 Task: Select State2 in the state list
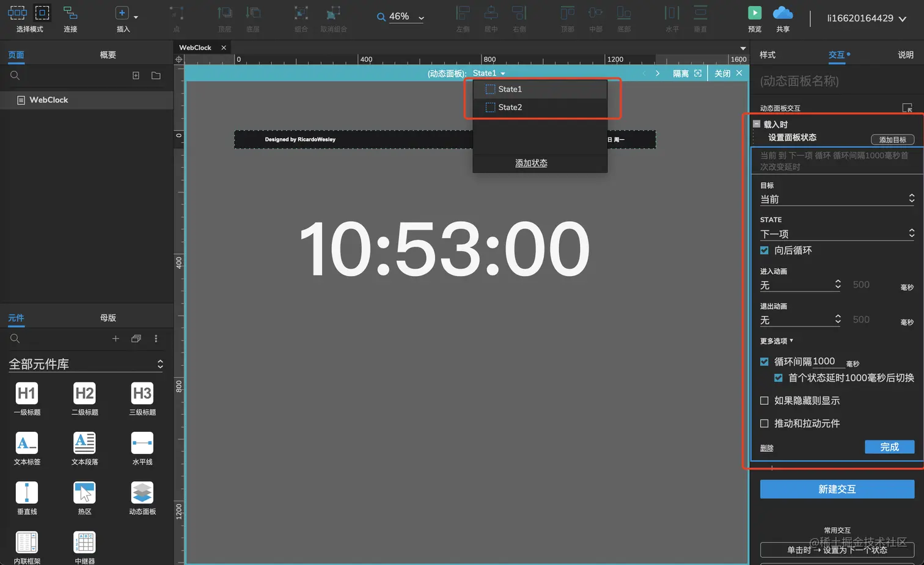540,108
